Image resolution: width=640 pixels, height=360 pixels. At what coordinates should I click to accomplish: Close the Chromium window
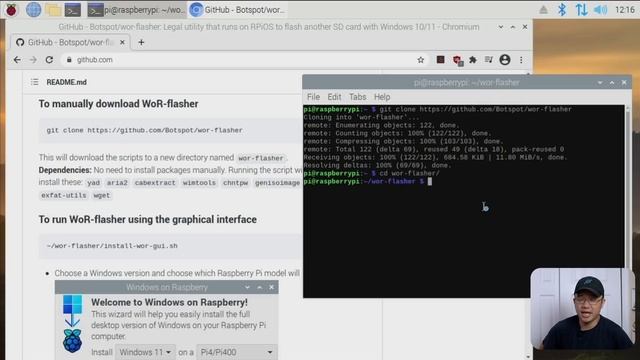(525, 27)
